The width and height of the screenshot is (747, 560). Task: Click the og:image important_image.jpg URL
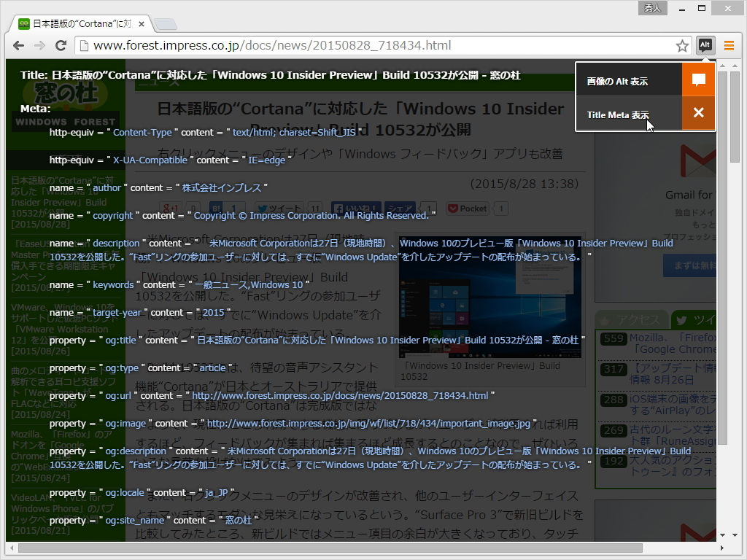coord(368,424)
